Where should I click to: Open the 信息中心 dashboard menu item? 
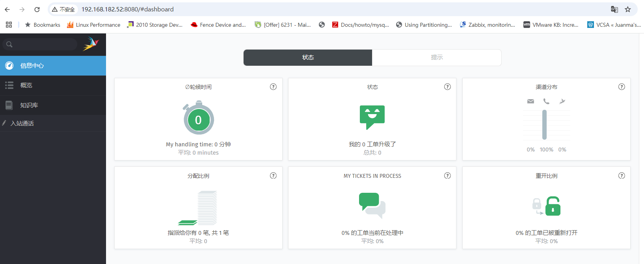tap(53, 66)
